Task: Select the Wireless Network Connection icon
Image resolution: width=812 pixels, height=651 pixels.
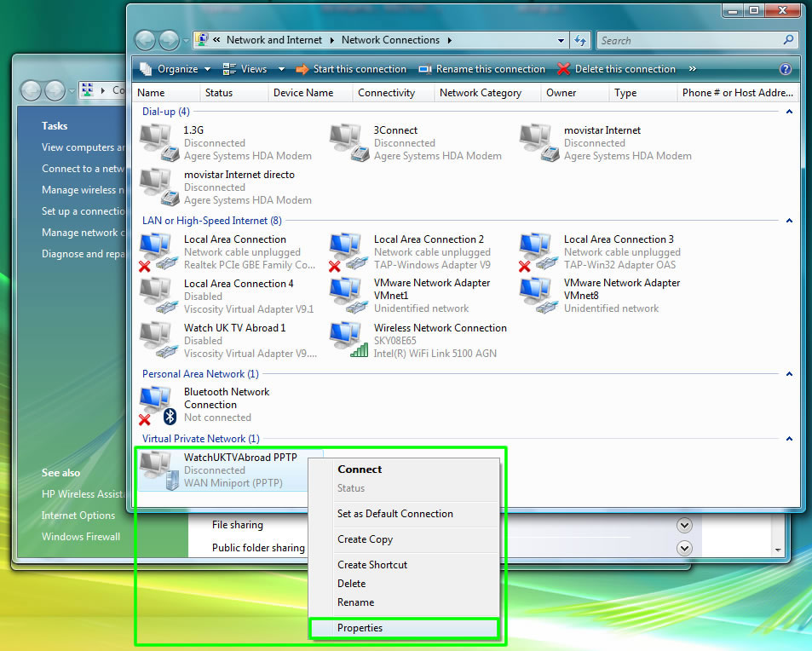Action: (349, 341)
